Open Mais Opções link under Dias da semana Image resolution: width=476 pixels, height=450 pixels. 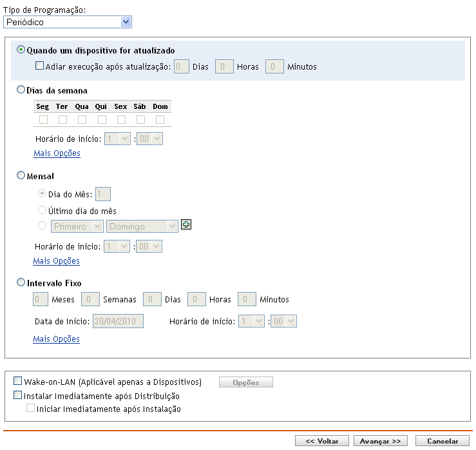57,153
